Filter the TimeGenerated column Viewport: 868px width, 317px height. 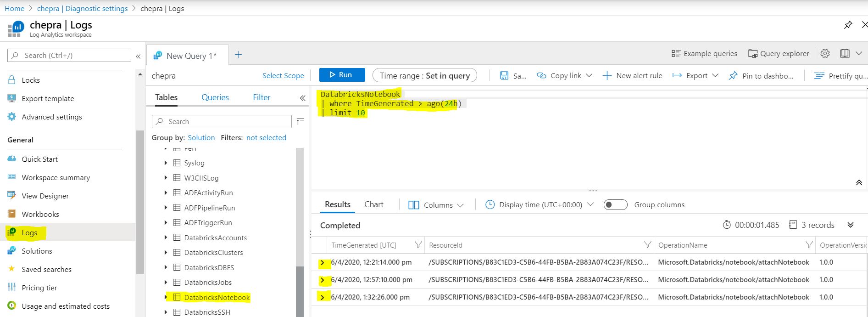click(418, 244)
